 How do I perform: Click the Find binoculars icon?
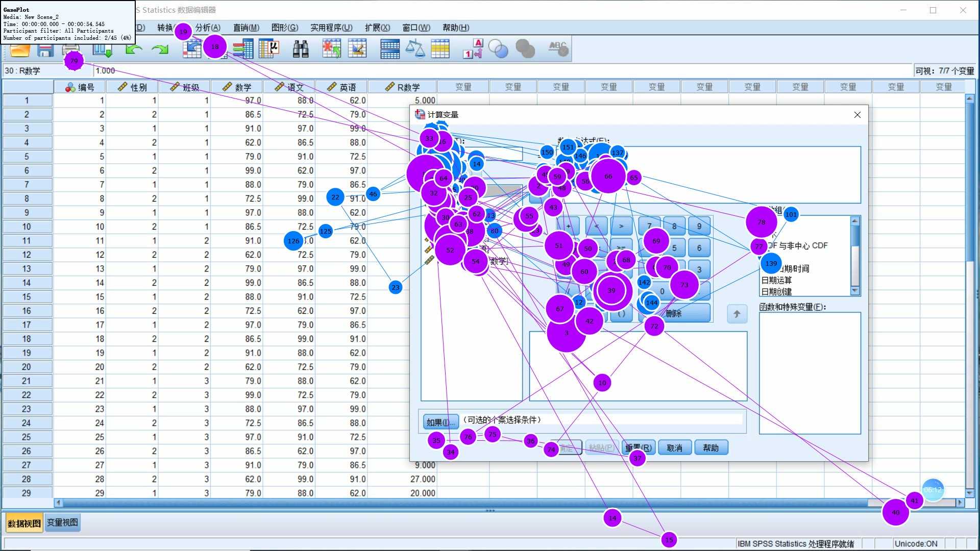pyautogui.click(x=301, y=49)
